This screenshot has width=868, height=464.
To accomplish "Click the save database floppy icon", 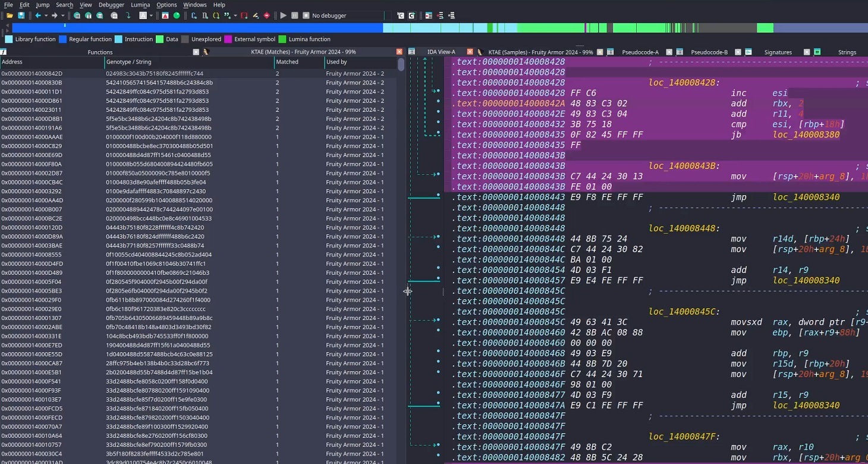I will [21, 15].
